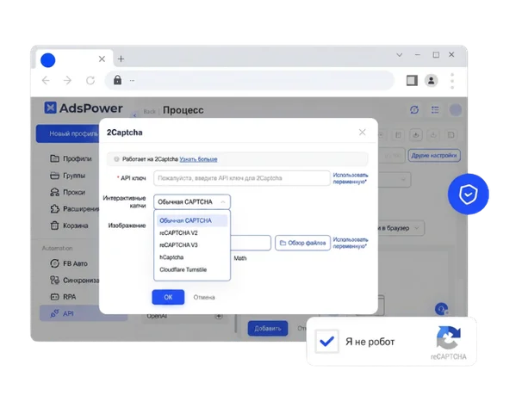522x420 pixels.
Task: Click the Добавить button
Action: click(x=268, y=329)
